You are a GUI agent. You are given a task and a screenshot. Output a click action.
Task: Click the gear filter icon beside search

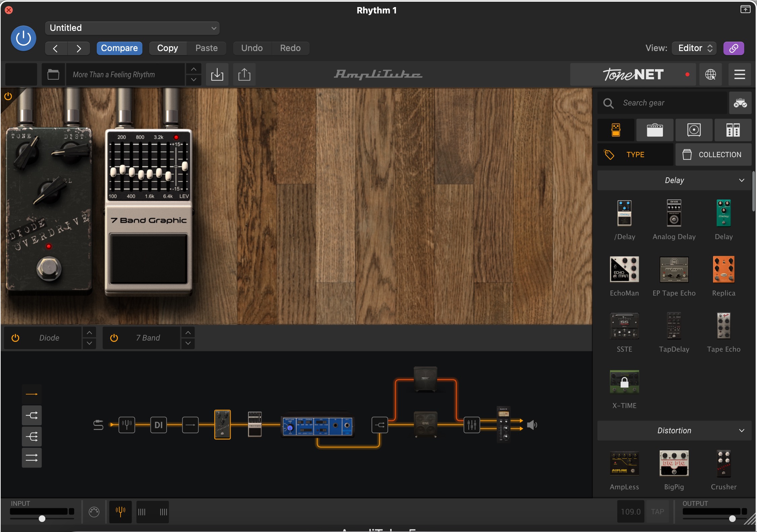click(x=740, y=103)
